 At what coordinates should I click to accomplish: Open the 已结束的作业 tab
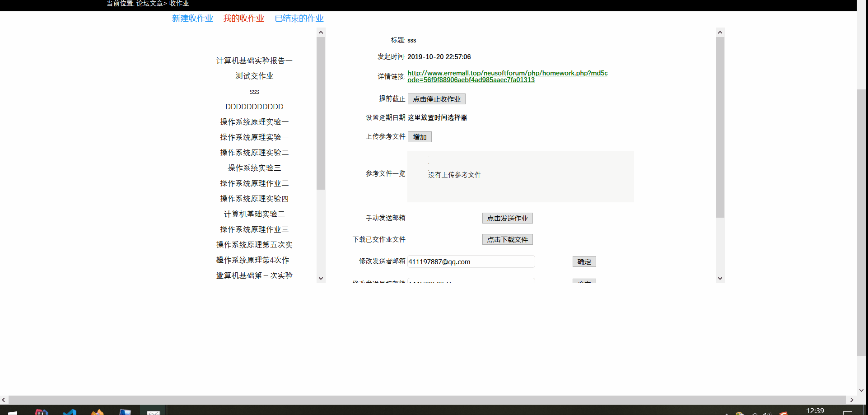299,18
